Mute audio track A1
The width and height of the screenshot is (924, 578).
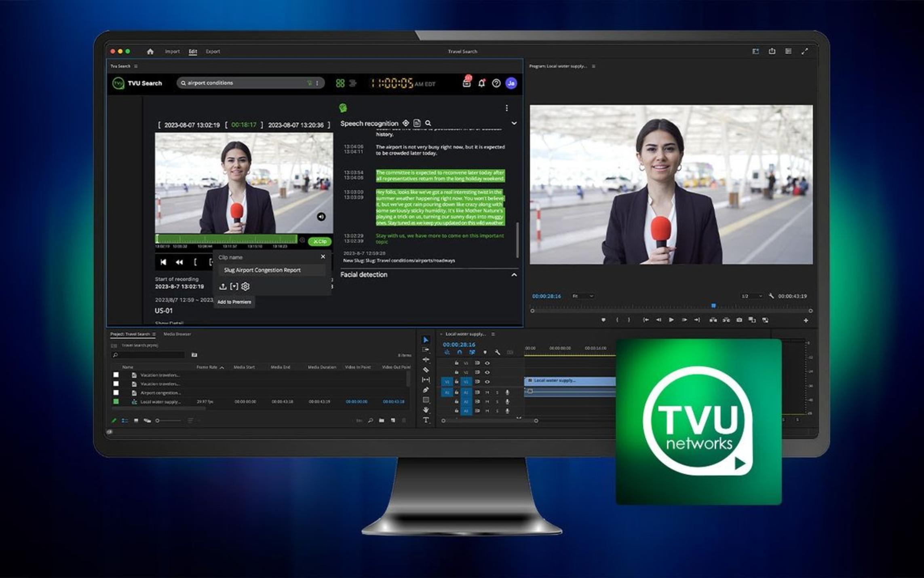(487, 392)
